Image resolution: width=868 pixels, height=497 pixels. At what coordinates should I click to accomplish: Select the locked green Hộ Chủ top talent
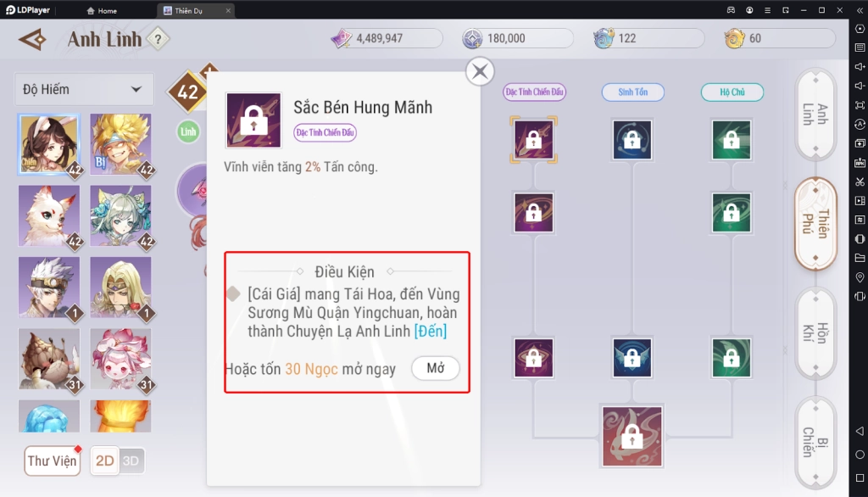732,140
